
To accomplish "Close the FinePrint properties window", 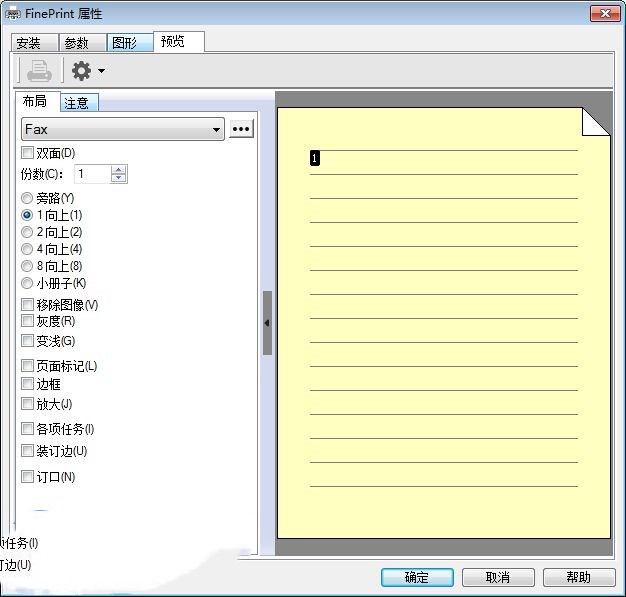I will [x=605, y=14].
